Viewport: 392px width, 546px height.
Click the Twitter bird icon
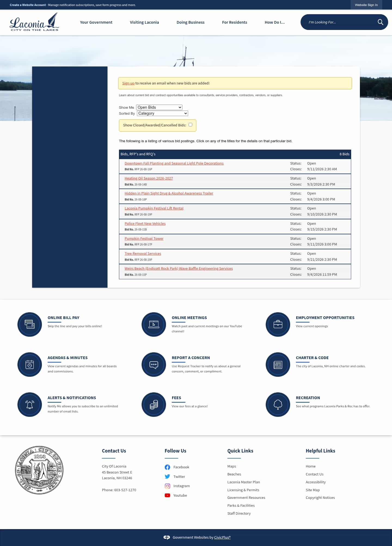167,477
